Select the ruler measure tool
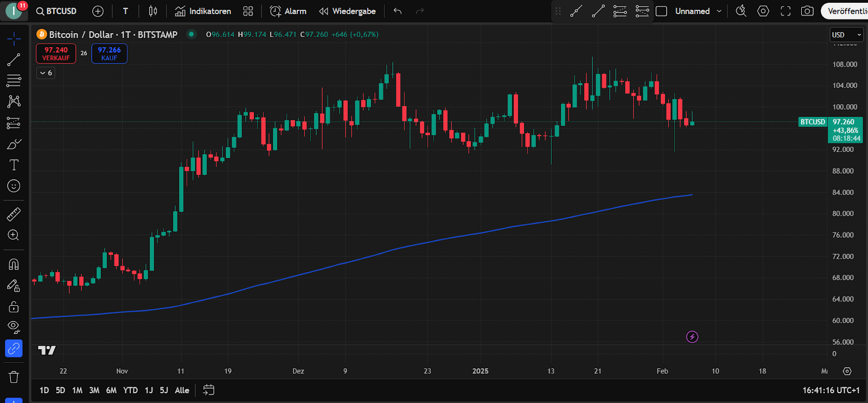 tap(14, 215)
